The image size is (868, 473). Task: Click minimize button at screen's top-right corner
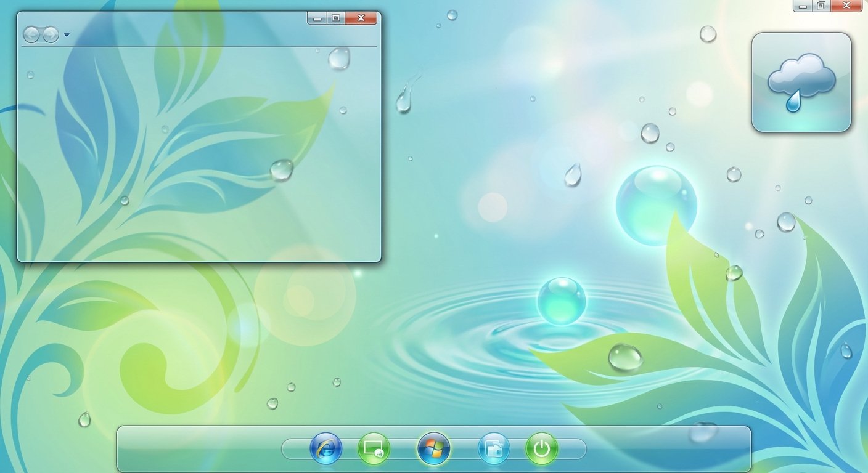802,6
